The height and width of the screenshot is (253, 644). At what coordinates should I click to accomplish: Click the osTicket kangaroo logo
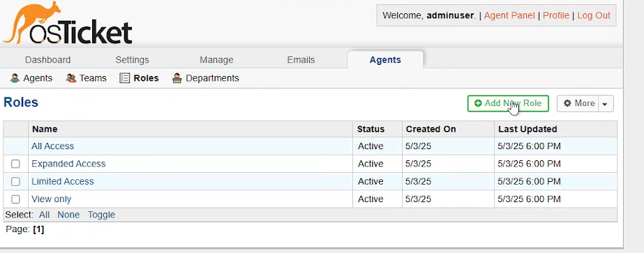point(67,24)
